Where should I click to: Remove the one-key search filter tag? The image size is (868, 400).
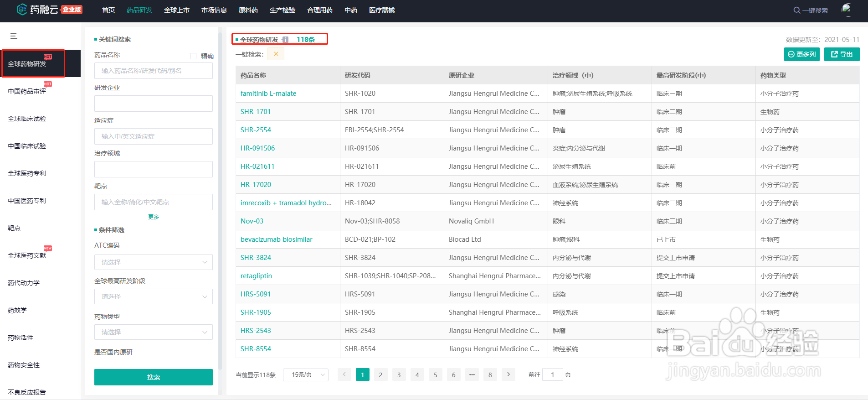pyautogui.click(x=276, y=54)
